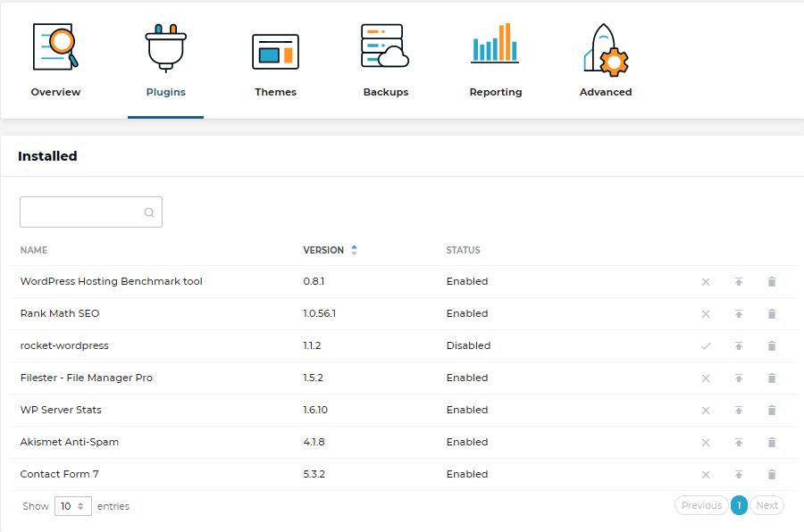Delete the Rank Math SEO plugin
Screen dimensions: 804x532
coord(772,314)
